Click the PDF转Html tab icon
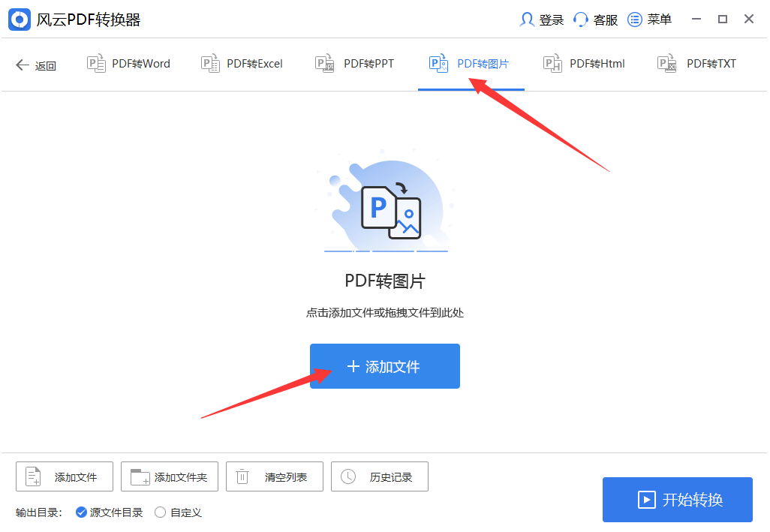 tap(552, 64)
